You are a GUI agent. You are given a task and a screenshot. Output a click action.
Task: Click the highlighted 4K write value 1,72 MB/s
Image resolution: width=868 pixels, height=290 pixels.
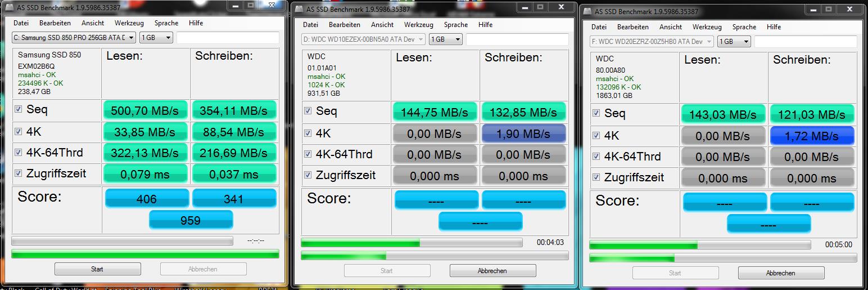tap(812, 136)
